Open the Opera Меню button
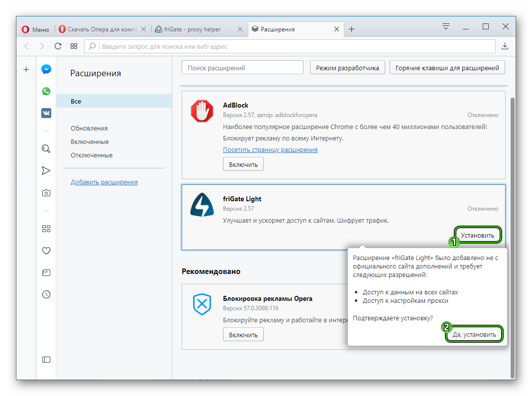This screenshot has height=396, width=532. click(35, 29)
